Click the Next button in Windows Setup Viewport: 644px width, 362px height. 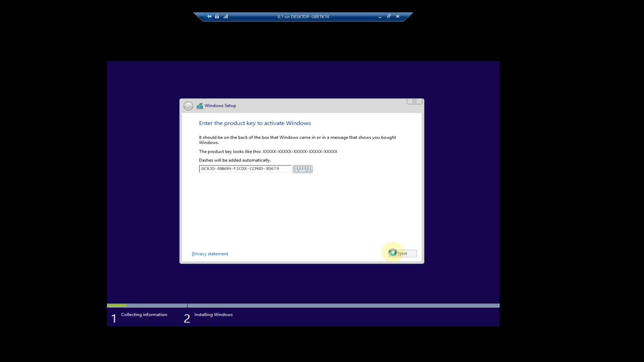(402, 253)
